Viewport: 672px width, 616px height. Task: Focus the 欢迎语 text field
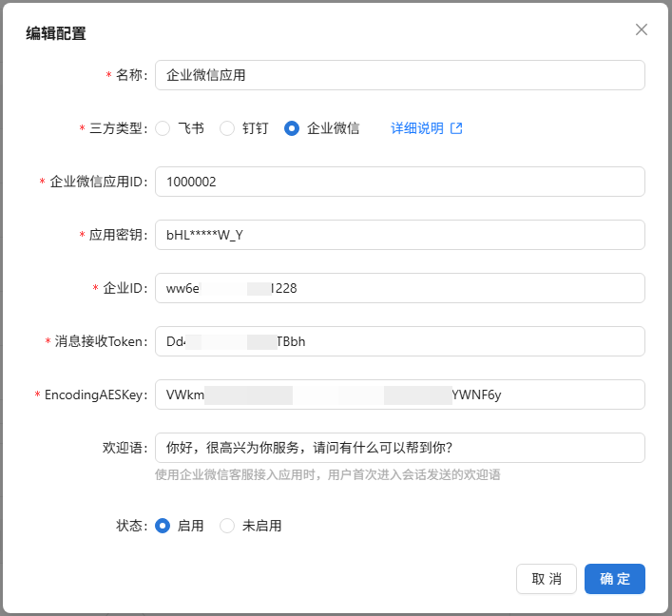click(400, 448)
